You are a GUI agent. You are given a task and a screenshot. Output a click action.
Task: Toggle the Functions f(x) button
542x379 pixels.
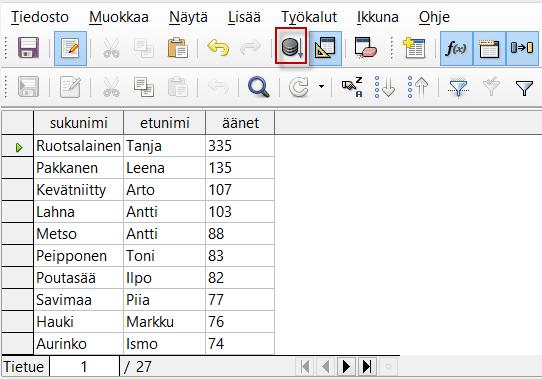[x=456, y=48]
